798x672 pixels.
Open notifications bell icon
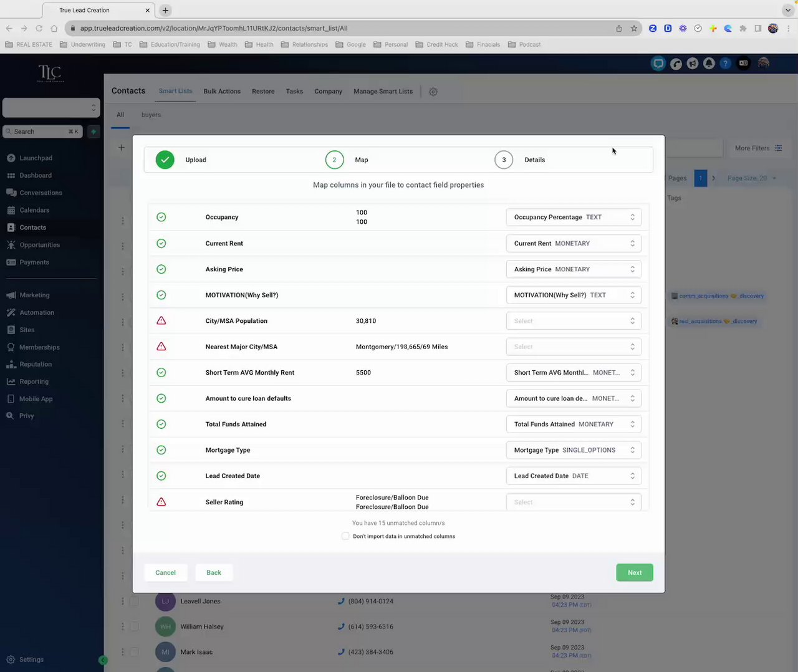coord(709,64)
